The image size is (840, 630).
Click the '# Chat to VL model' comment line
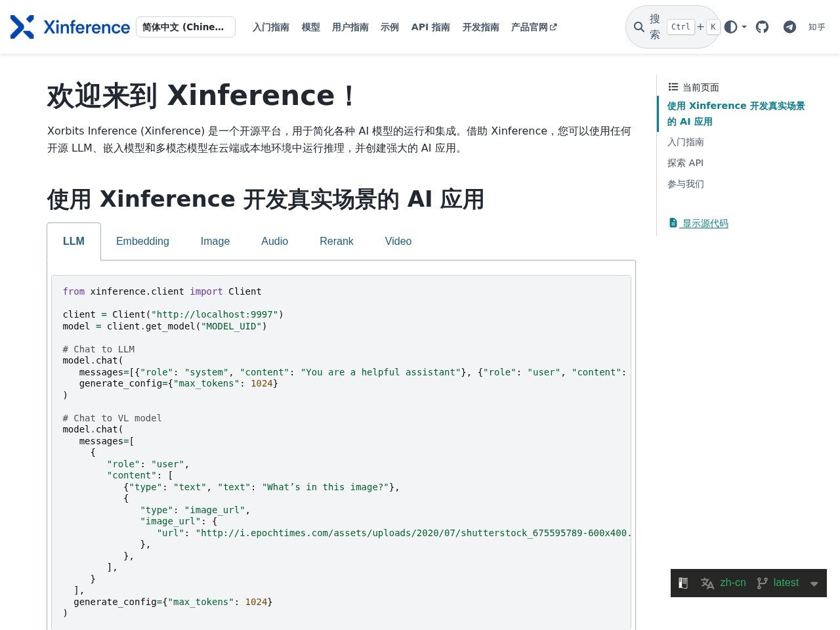[x=112, y=418]
